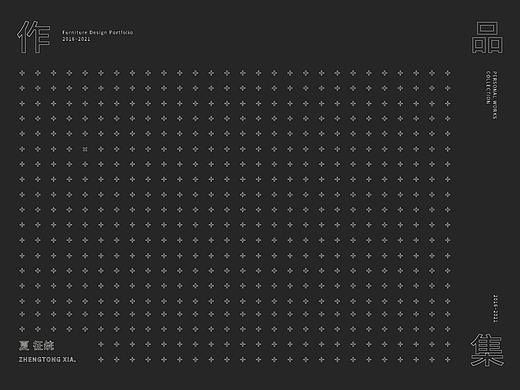The width and height of the screenshot is (520, 390).
Task: Click the Chinese name 夏征彤
Action: coord(36,346)
